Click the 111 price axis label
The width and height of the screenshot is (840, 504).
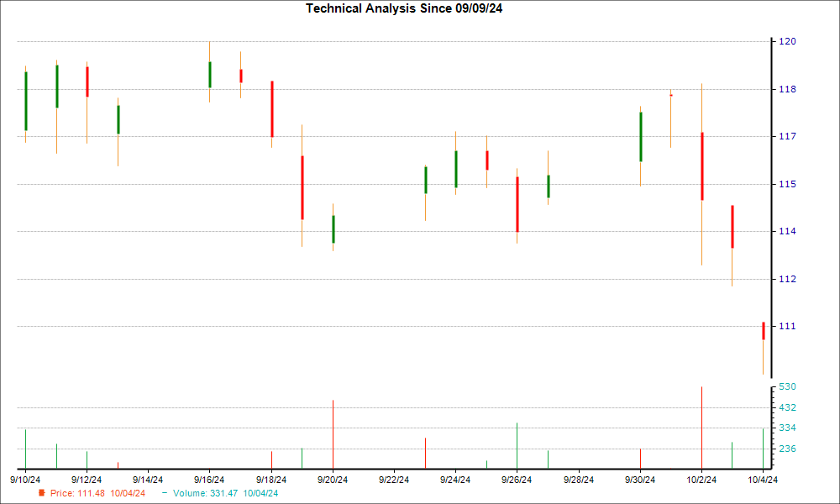coord(787,326)
